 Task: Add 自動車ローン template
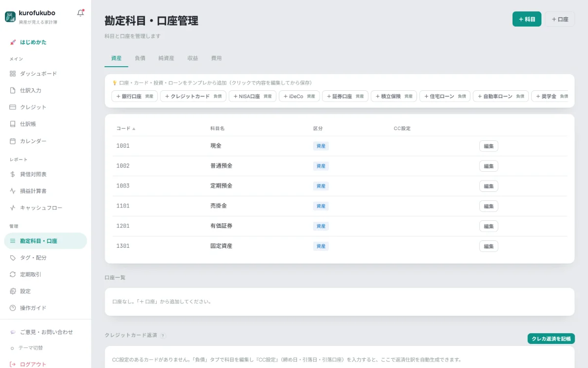point(501,96)
